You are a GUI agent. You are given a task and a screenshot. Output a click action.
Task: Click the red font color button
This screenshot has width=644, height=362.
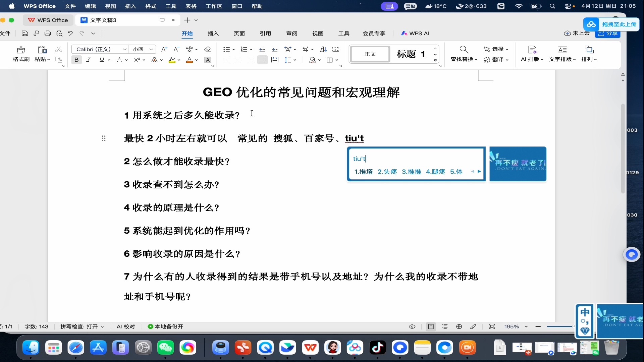(x=190, y=60)
